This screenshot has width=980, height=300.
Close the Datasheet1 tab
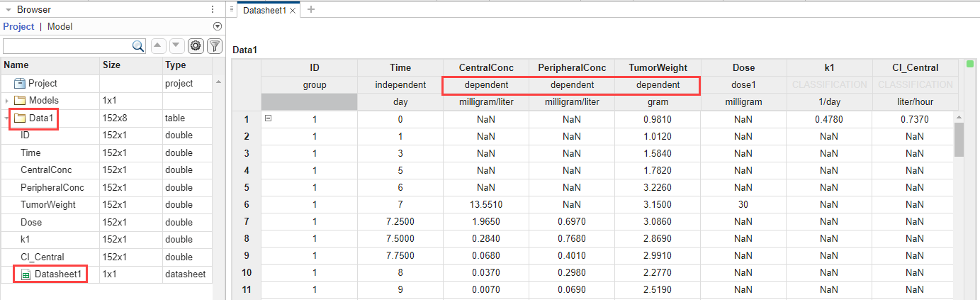[293, 11]
